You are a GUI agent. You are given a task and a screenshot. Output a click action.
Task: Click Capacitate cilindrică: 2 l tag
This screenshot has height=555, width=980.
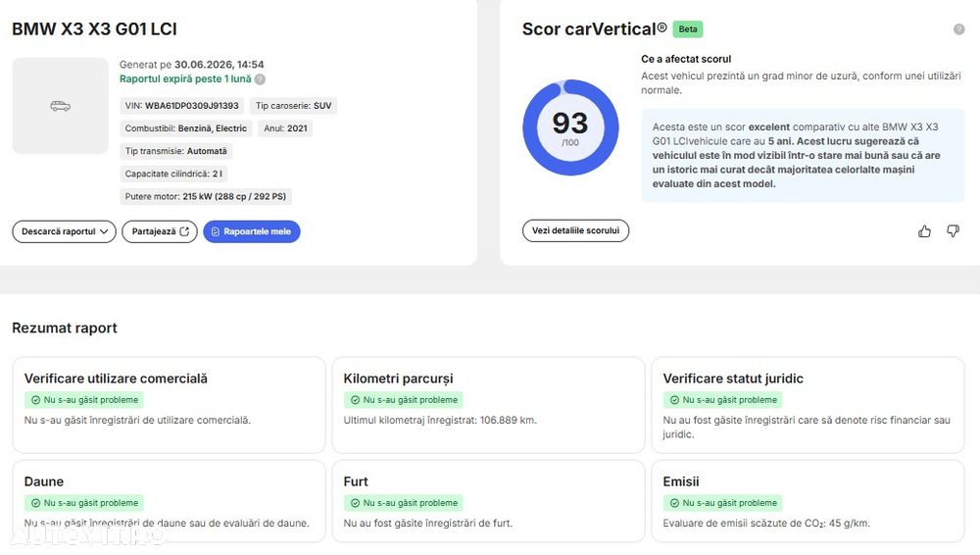pos(173,174)
